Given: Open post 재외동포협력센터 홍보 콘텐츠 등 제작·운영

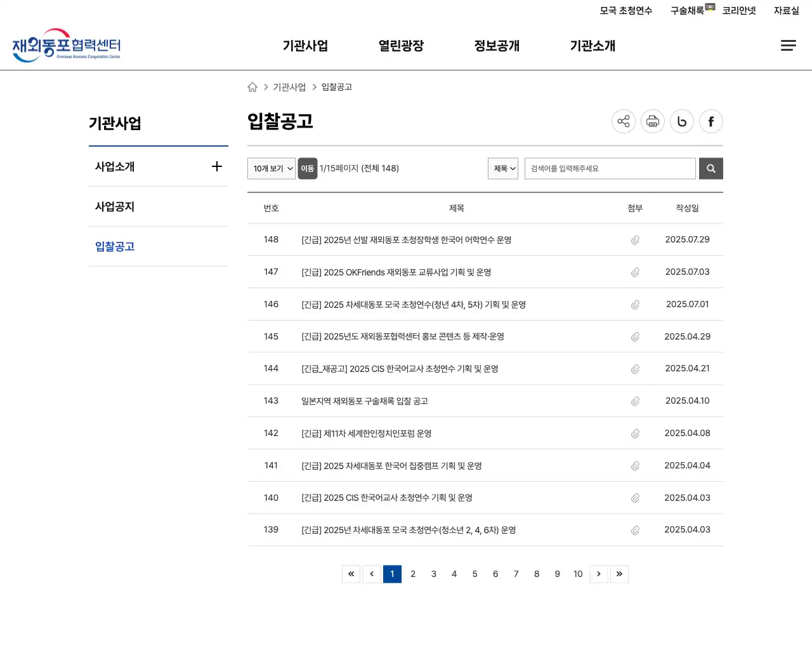Looking at the screenshot, I should (403, 336).
